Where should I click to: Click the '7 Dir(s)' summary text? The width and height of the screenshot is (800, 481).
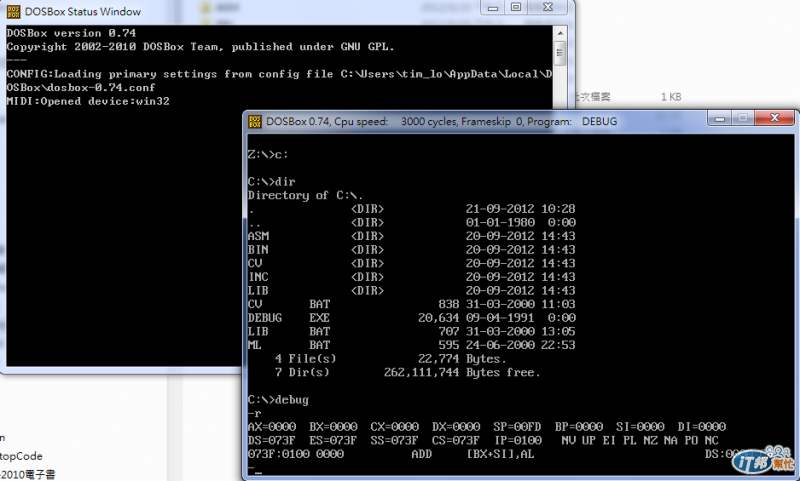tap(302, 372)
